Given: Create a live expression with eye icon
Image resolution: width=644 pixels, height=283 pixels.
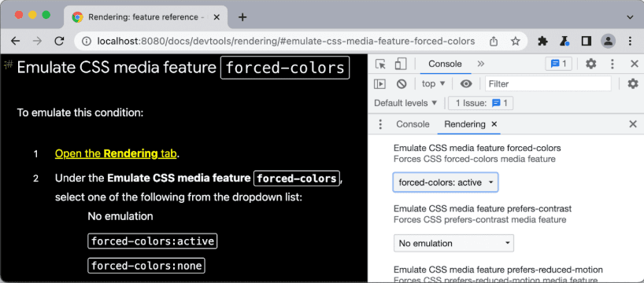Looking at the screenshot, I should [x=466, y=84].
